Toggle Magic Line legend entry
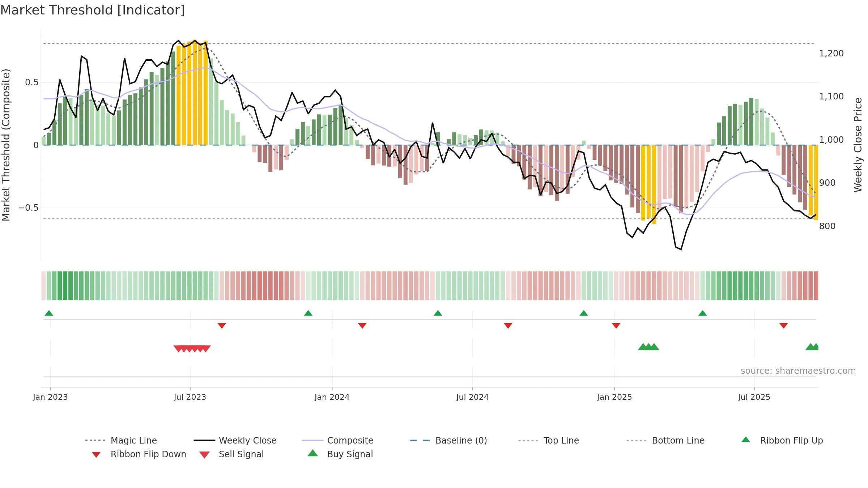 [x=121, y=440]
